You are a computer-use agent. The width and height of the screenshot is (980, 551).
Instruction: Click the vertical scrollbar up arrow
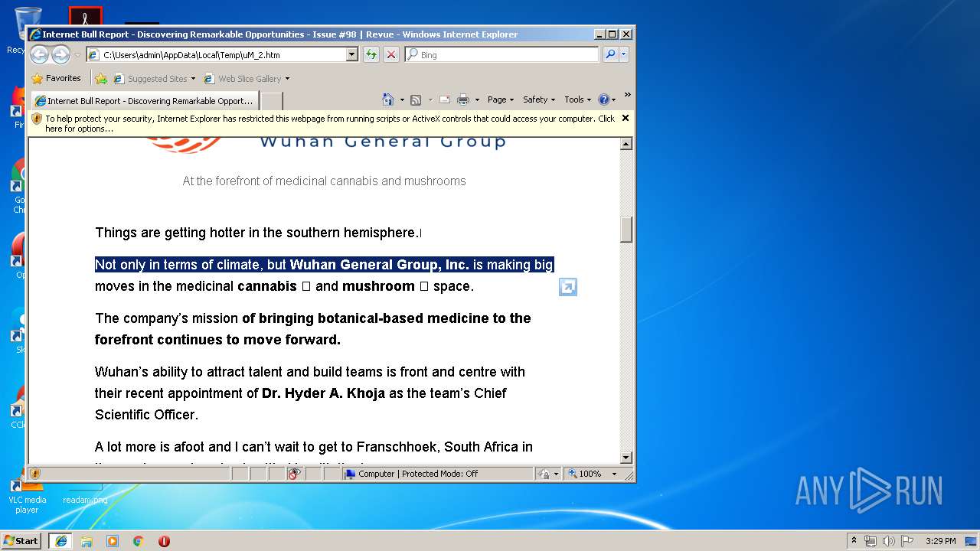(626, 144)
